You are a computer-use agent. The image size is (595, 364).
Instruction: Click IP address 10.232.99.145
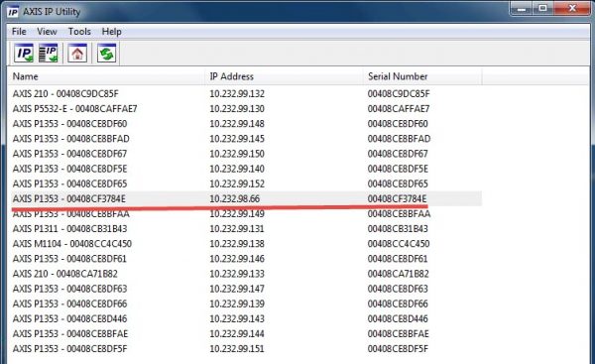[237, 139]
